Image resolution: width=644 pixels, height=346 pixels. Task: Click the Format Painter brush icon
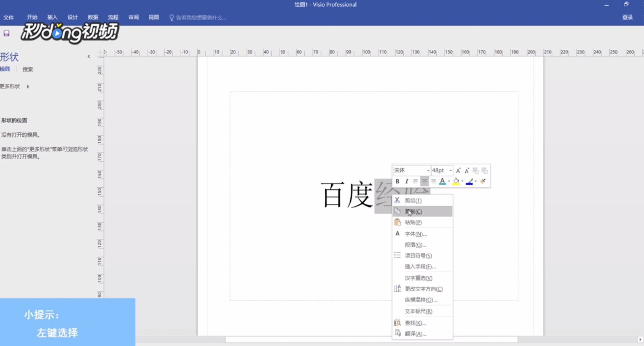pos(483,181)
